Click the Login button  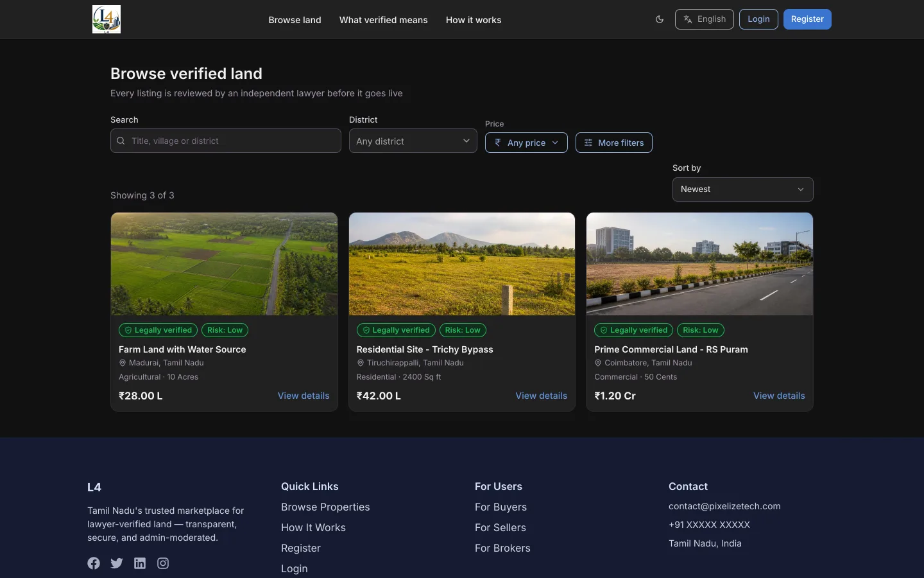pyautogui.click(x=758, y=19)
